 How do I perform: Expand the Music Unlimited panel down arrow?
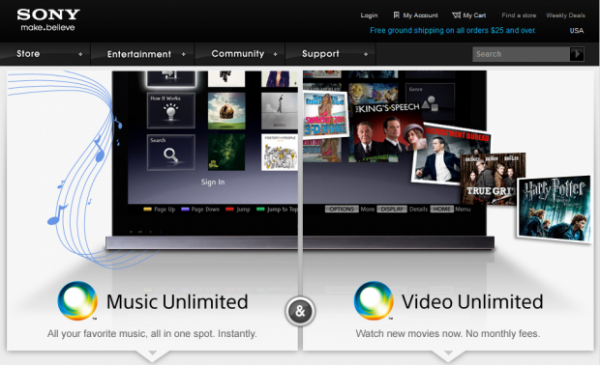[x=152, y=355]
